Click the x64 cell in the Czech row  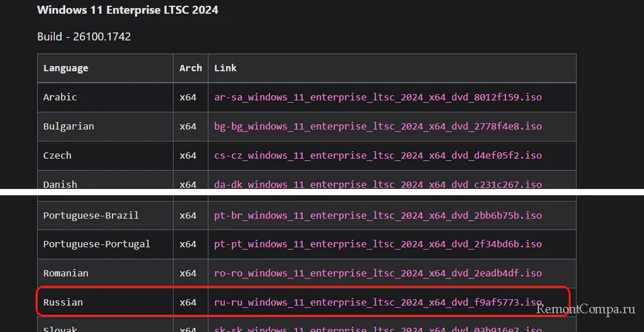pyautogui.click(x=188, y=155)
